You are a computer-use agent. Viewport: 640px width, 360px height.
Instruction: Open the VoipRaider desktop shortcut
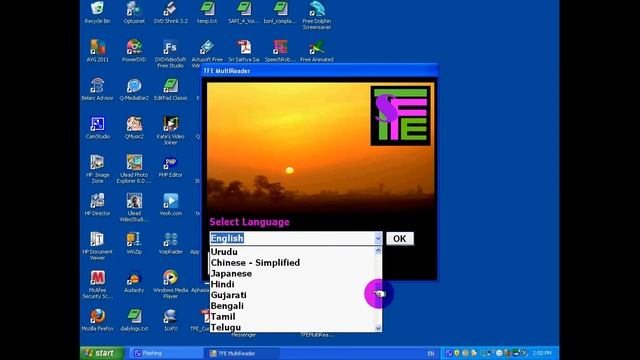click(171, 242)
